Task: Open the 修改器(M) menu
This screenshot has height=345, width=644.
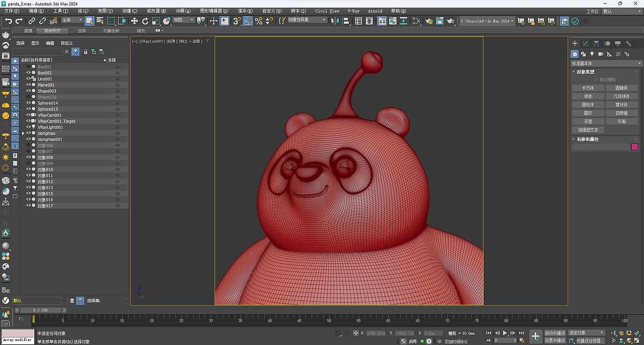Action: tap(156, 11)
